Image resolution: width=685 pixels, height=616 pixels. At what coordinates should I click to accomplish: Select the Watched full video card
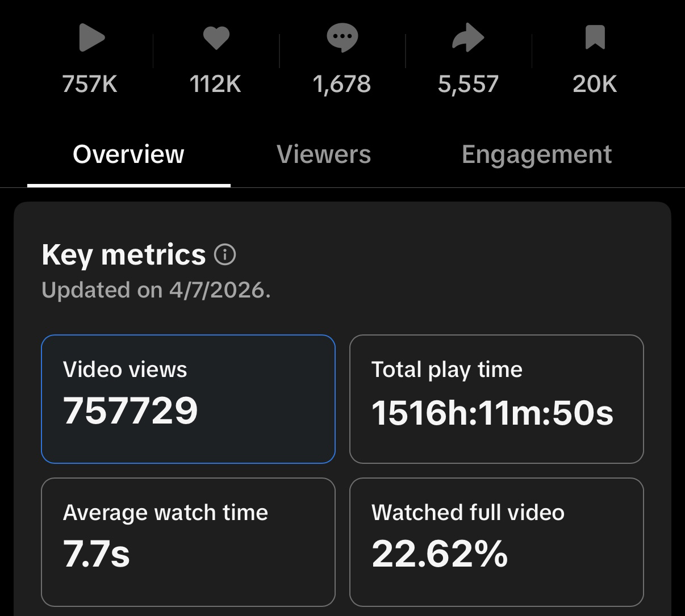496,542
